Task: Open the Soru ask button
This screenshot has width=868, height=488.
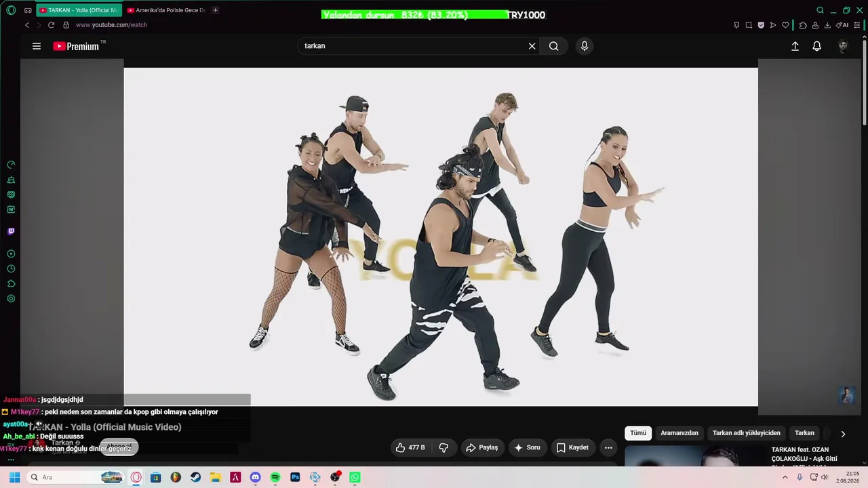Action: pos(527,447)
